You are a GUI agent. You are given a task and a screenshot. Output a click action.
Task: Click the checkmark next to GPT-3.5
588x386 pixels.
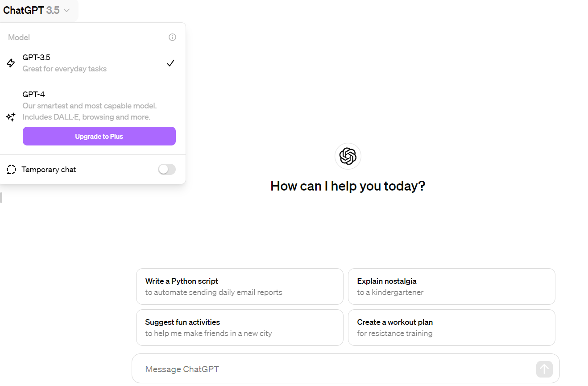point(170,63)
